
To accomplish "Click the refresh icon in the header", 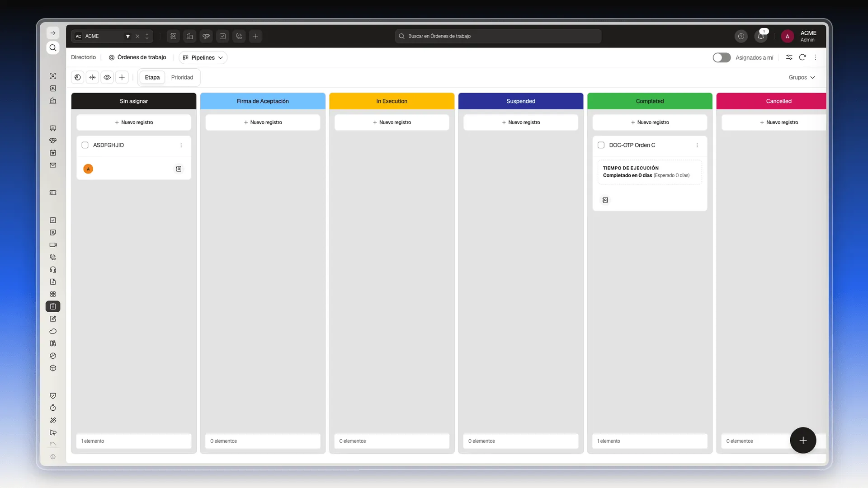I will coord(802,57).
